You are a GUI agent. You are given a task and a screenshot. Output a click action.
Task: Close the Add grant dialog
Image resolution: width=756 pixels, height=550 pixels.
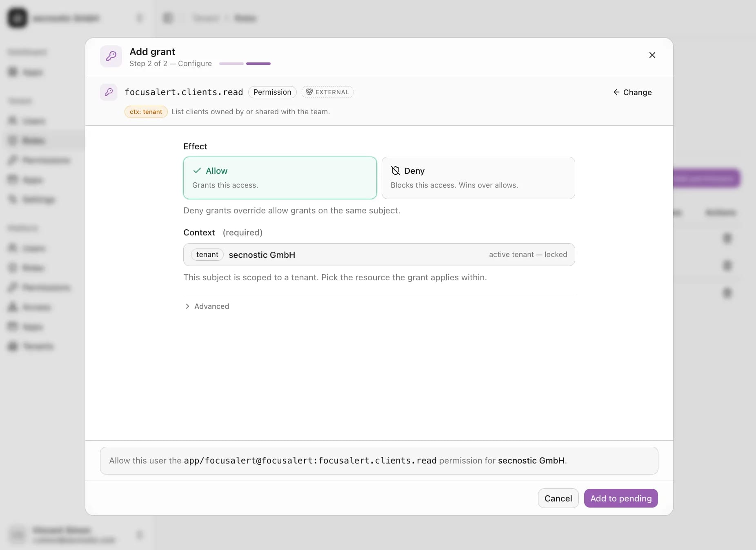pos(652,55)
